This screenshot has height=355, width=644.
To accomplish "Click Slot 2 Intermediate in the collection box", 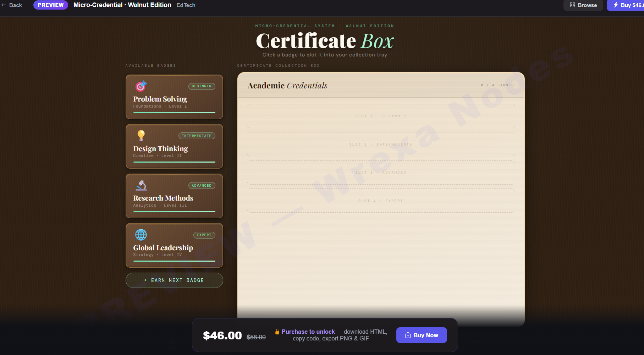I will coord(381,144).
